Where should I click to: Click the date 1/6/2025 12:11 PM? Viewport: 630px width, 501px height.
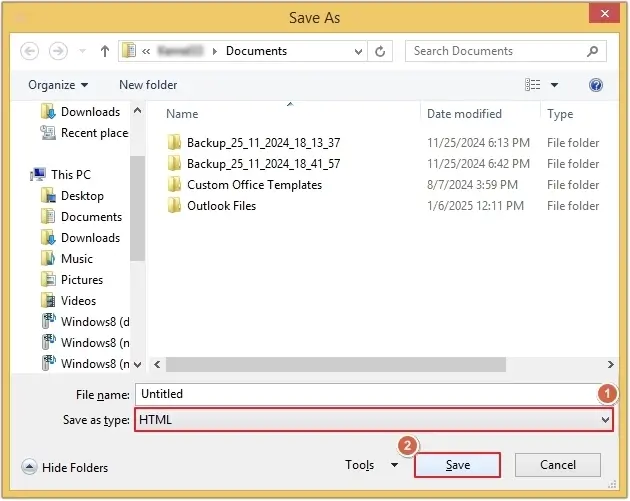pyautogui.click(x=475, y=206)
